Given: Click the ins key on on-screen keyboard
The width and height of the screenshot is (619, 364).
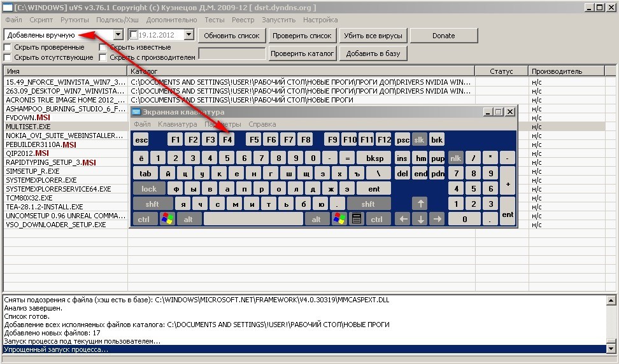Looking at the screenshot, I should click(x=402, y=158).
